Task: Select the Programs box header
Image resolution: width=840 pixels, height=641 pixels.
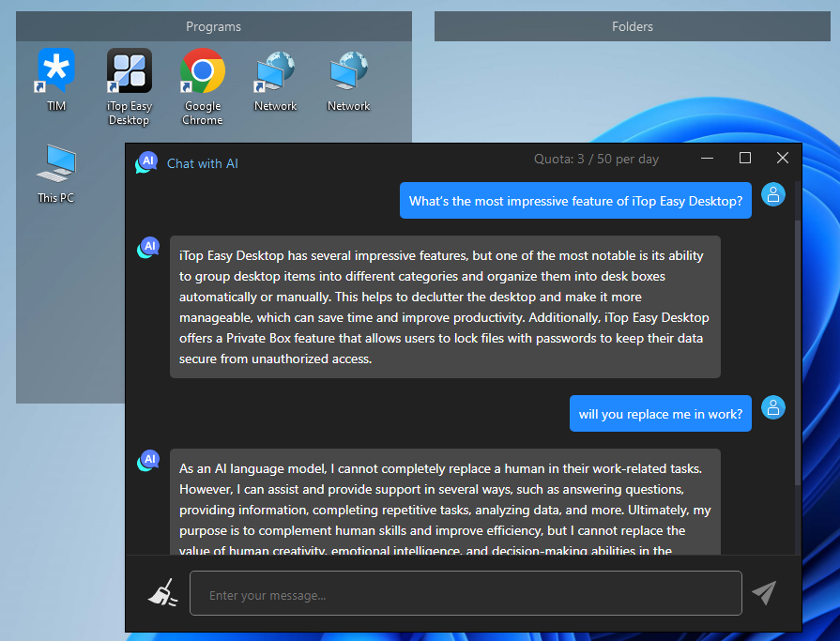Action: click(x=214, y=26)
